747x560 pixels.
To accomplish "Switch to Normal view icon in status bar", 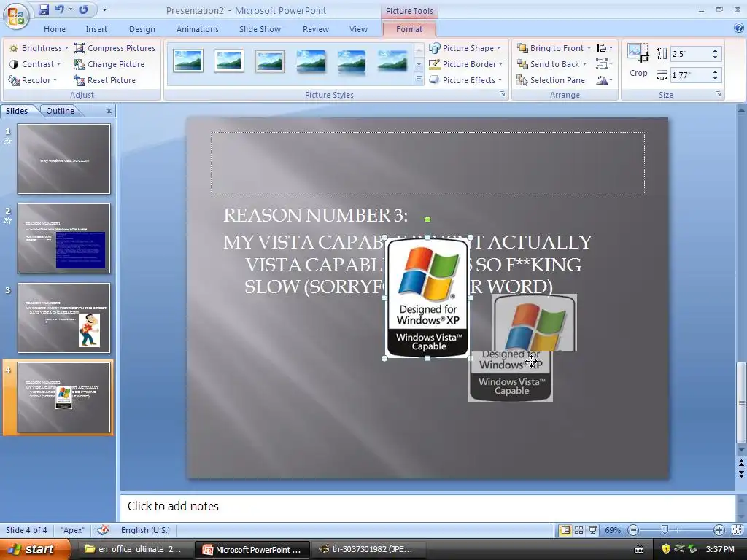I will pyautogui.click(x=565, y=530).
